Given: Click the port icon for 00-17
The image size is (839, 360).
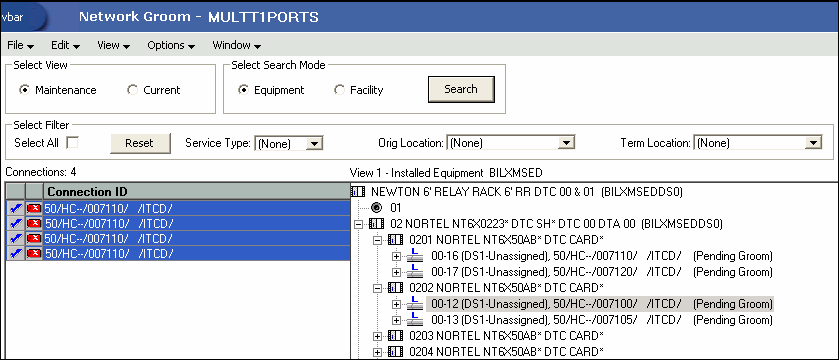Looking at the screenshot, I should 415,272.
